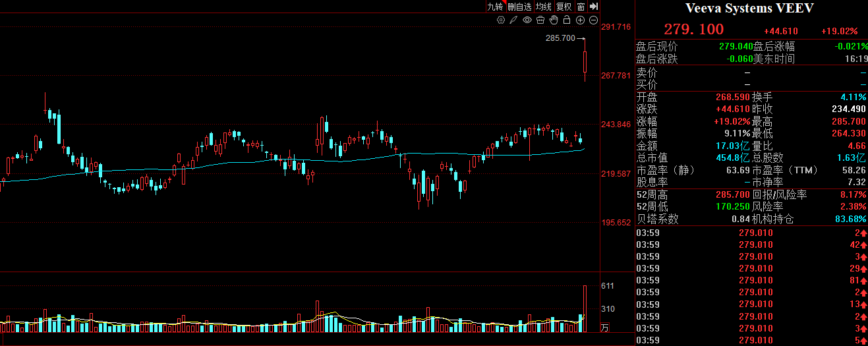Toggle the eye visibility icon

[527, 20]
